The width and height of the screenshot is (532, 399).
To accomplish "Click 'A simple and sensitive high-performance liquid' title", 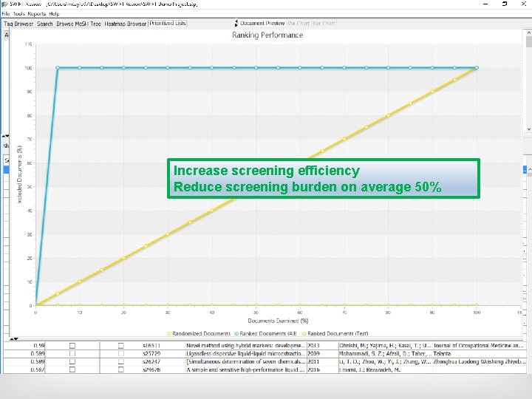I will [245, 369].
